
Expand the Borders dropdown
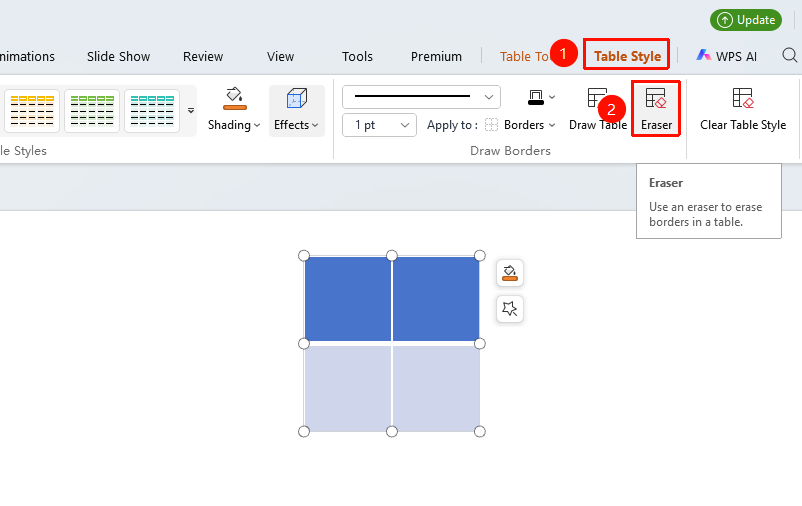[x=552, y=125]
